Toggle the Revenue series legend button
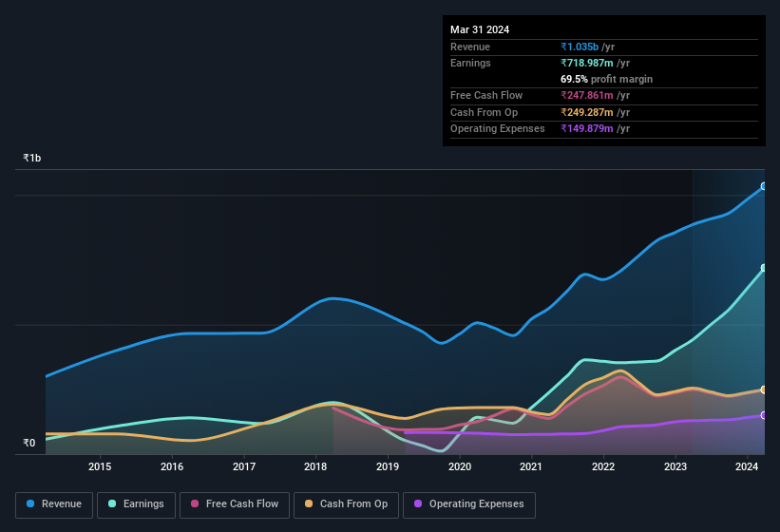Screen dimensions: 780x532 [x=54, y=504]
